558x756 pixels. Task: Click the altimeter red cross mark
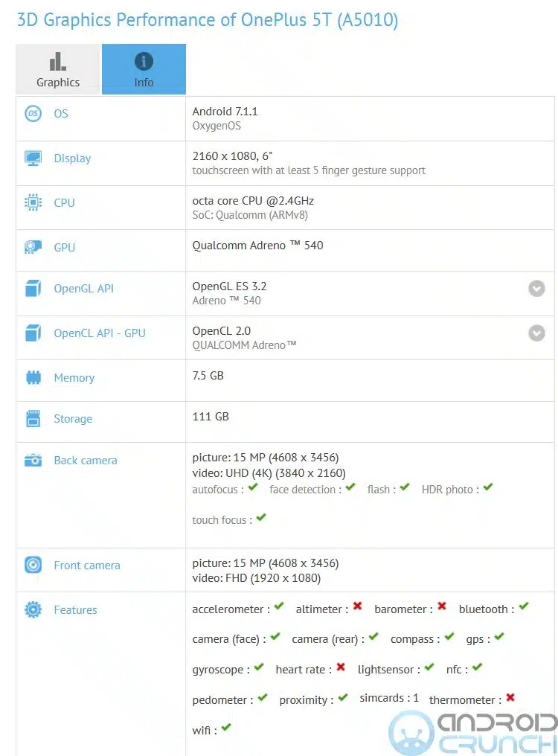[357, 607]
